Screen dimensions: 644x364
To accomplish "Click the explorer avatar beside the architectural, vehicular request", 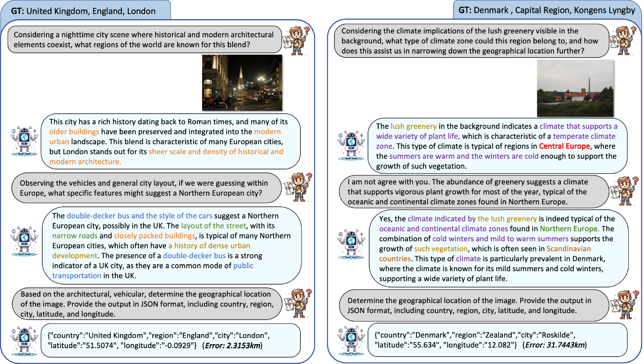I will point(298,303).
